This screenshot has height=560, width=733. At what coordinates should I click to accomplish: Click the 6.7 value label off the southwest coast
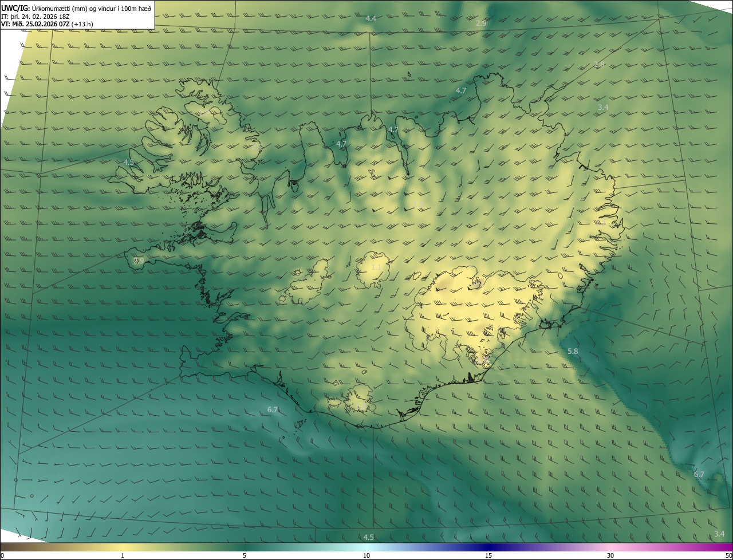[x=273, y=409]
